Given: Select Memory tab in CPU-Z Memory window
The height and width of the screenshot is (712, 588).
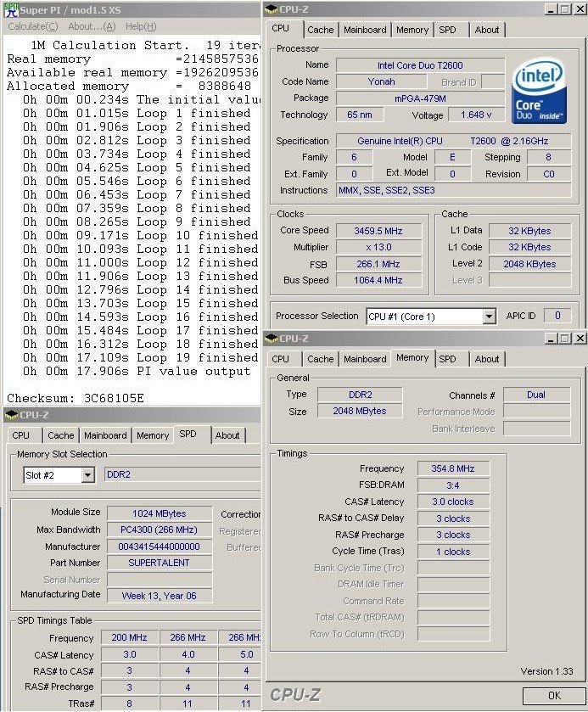Looking at the screenshot, I should 412,358.
